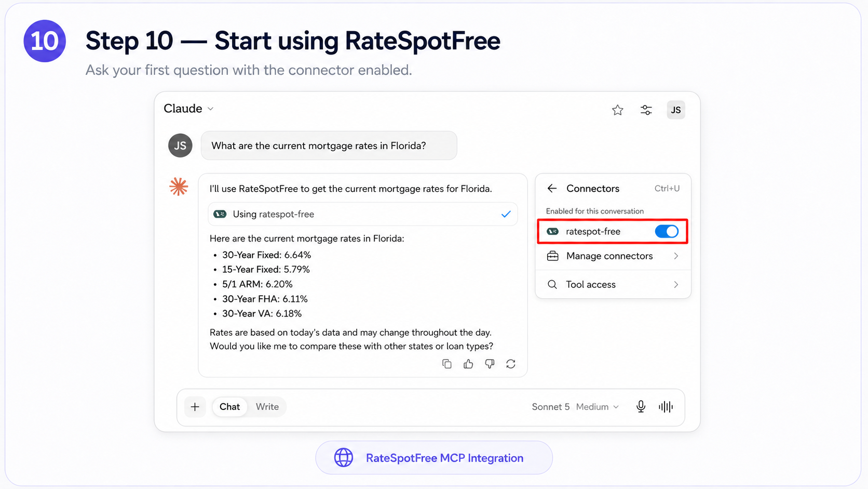Image resolution: width=868 pixels, height=489 pixels.
Task: Open the Sonnet 5 Medium model selector
Action: [x=575, y=407]
